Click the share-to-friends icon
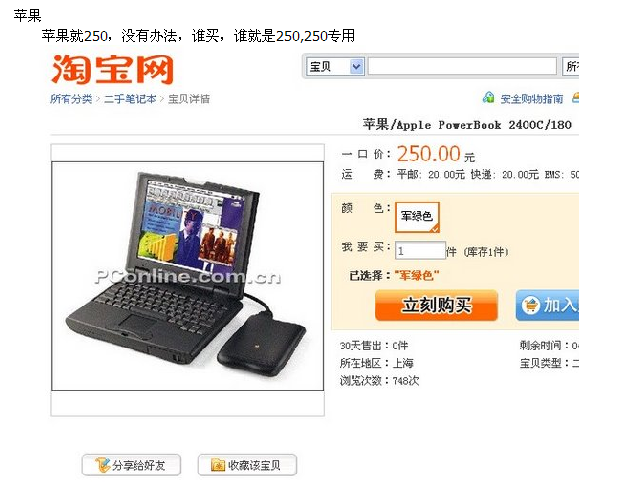 (102, 465)
